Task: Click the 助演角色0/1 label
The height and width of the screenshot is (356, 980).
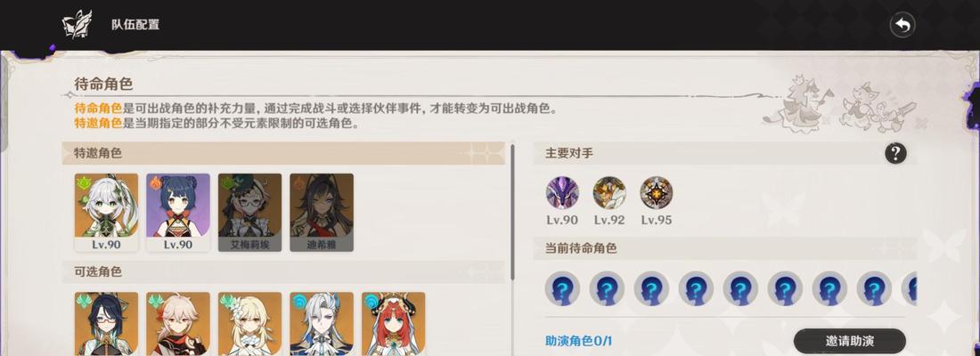Action: coord(579,341)
